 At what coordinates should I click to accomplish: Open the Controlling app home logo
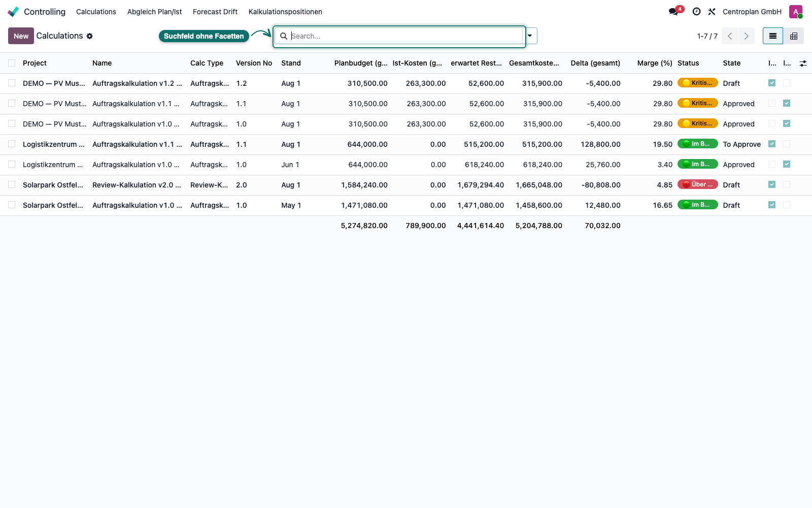click(x=13, y=12)
